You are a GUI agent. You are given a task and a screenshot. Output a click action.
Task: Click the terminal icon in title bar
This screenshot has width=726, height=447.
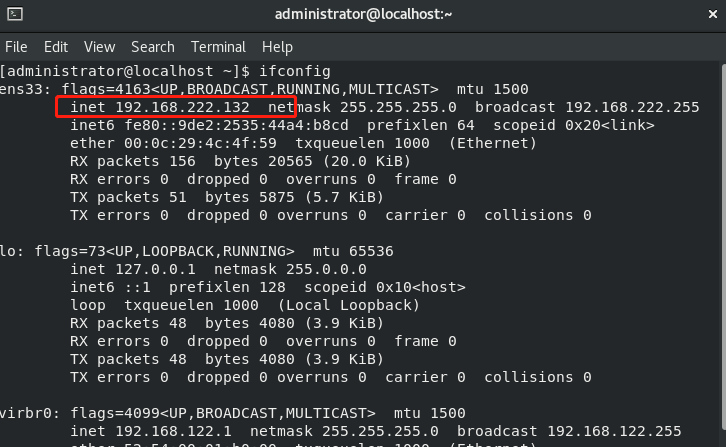(15, 14)
